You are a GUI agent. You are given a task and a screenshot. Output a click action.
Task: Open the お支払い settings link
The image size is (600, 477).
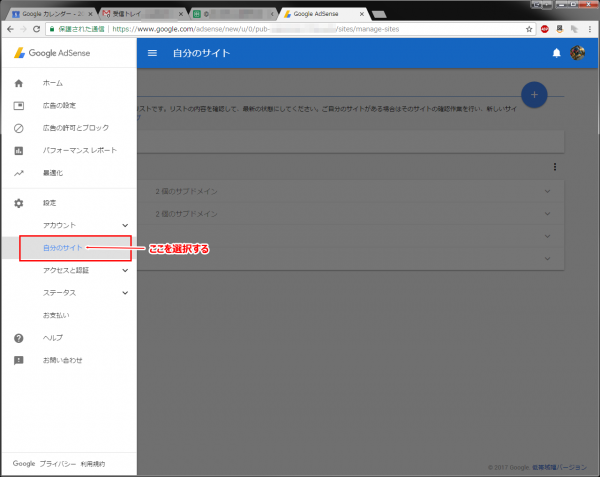56,315
